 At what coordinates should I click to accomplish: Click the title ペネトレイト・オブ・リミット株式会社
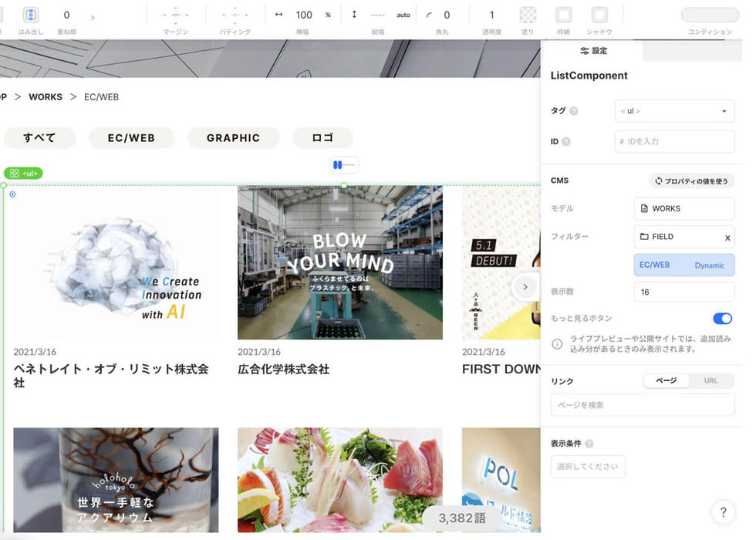111,376
